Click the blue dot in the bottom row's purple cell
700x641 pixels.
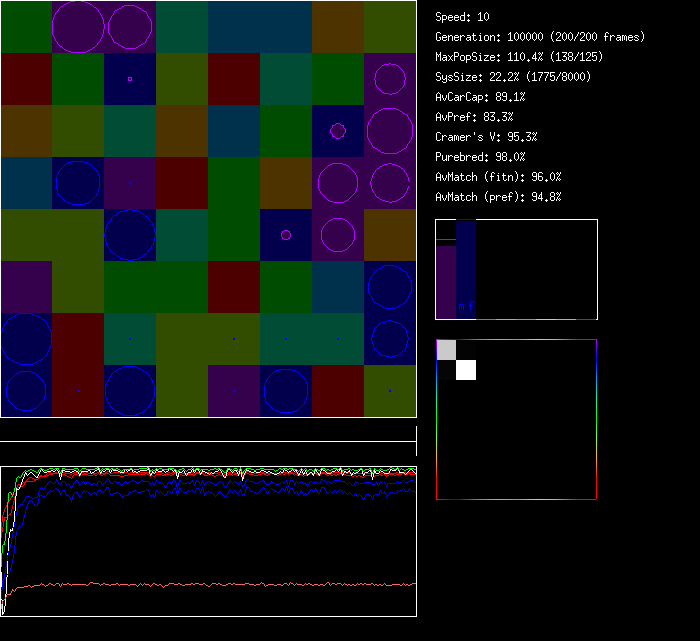[234, 391]
